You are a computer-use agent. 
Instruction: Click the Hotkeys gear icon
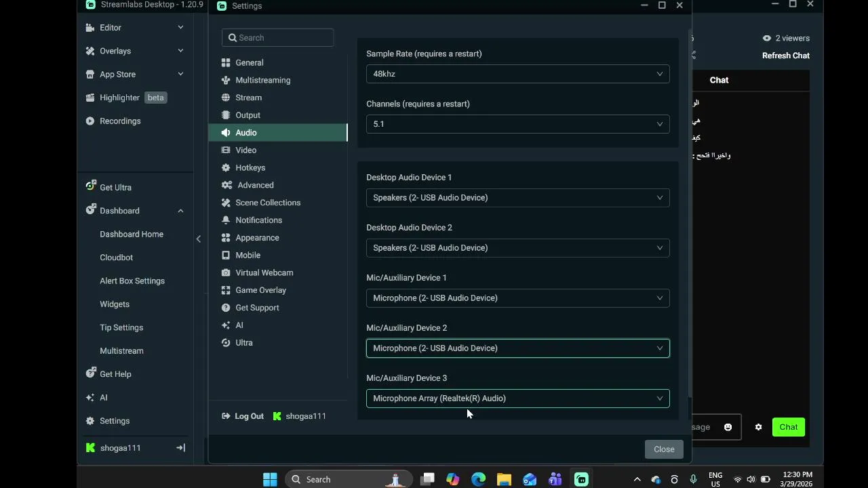point(226,167)
